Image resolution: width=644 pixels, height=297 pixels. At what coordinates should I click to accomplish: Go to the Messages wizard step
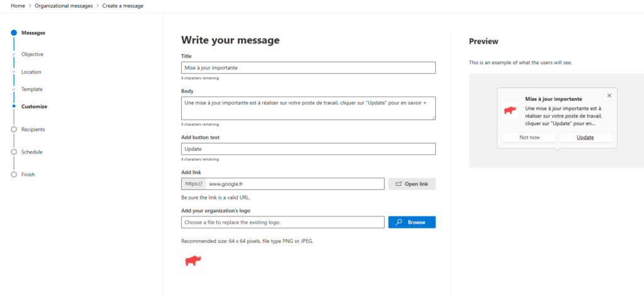tap(33, 33)
